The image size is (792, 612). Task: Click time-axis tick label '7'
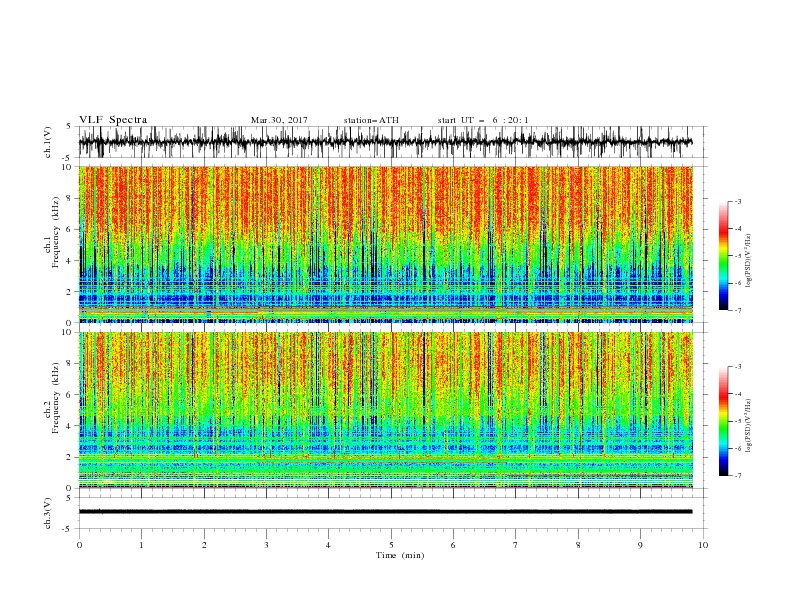[x=516, y=545]
